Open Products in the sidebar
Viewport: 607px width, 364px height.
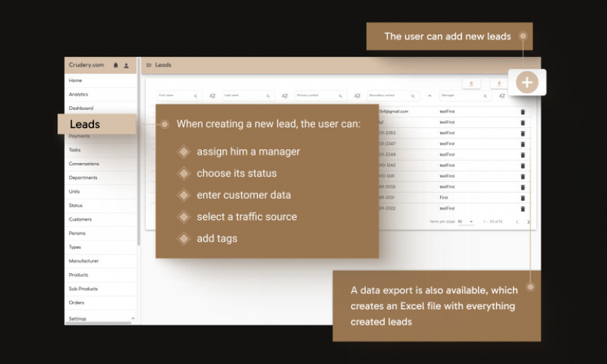pos(101,275)
